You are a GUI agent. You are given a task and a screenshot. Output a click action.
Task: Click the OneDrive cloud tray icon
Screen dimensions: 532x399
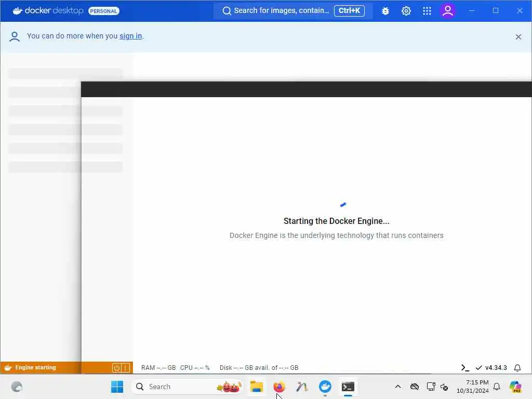click(x=414, y=387)
